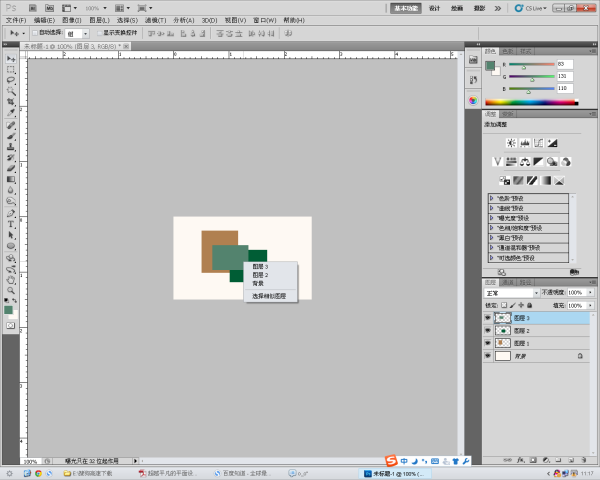This screenshot has height=480, width=600.
Task: Select the History Brush tool
Action: tap(11, 158)
